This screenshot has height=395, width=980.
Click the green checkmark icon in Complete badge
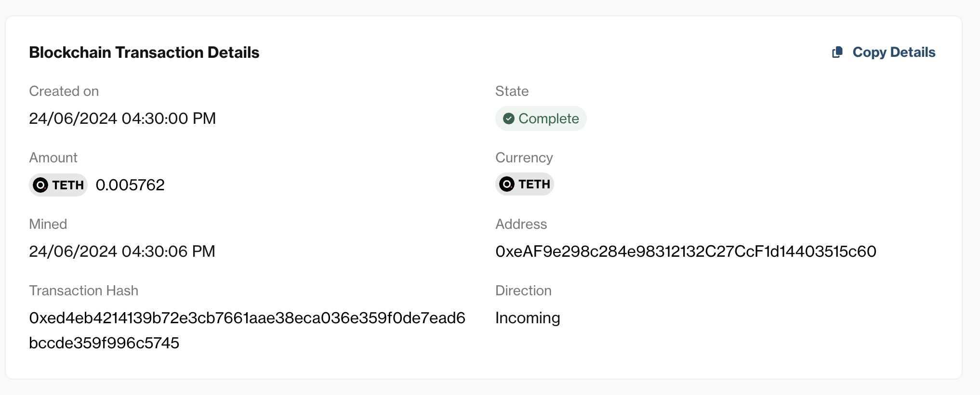pyautogui.click(x=508, y=118)
